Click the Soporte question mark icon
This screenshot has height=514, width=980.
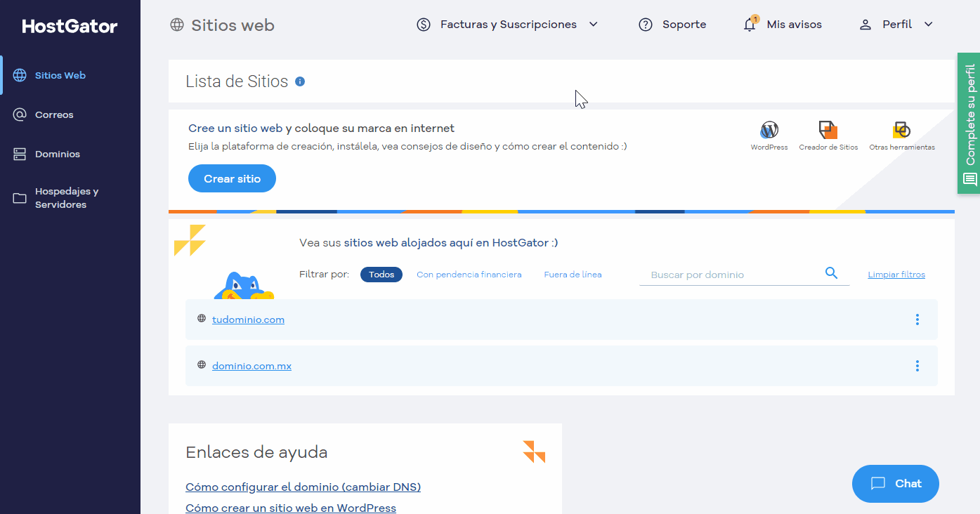click(x=646, y=25)
